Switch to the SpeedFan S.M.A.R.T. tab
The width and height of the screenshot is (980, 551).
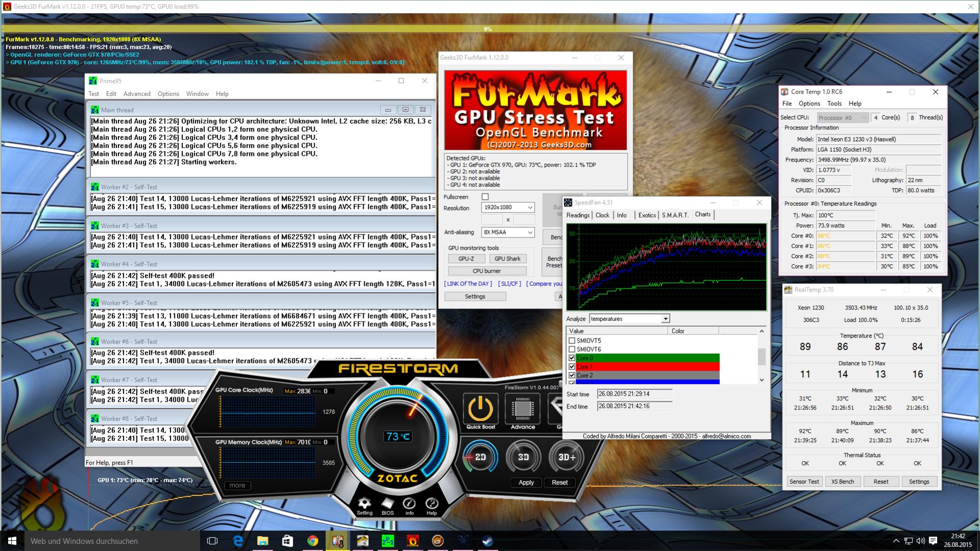(675, 215)
